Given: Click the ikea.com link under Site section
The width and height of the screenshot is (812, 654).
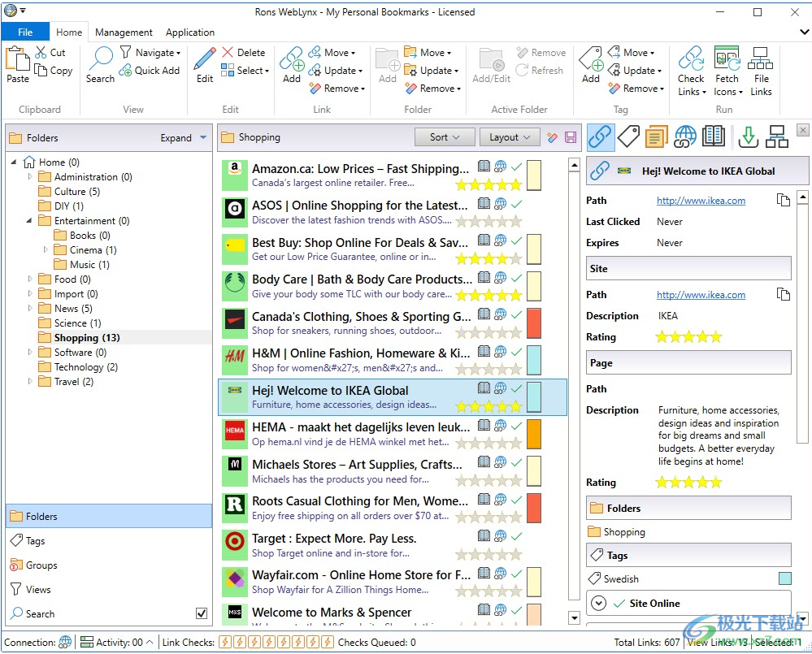Looking at the screenshot, I should (701, 295).
